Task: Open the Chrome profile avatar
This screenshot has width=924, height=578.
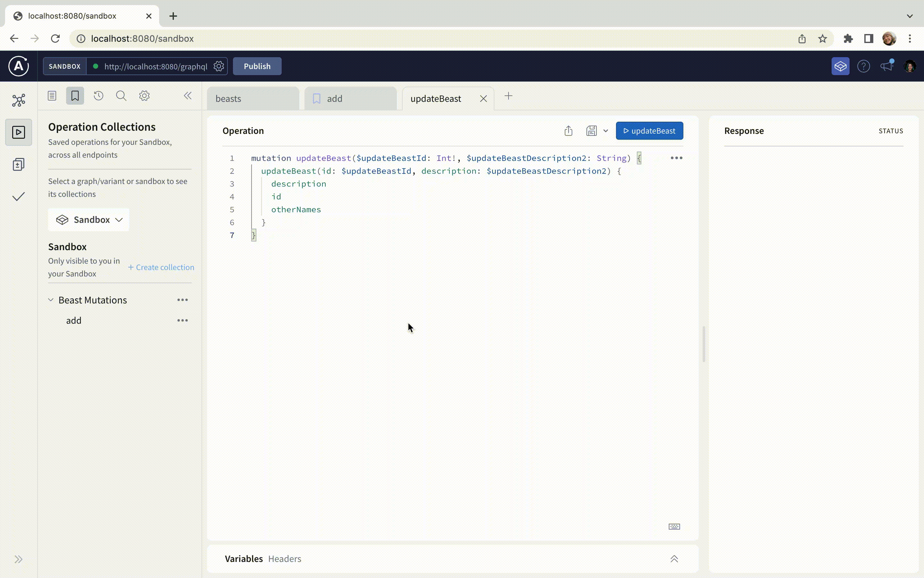Action: point(889,39)
